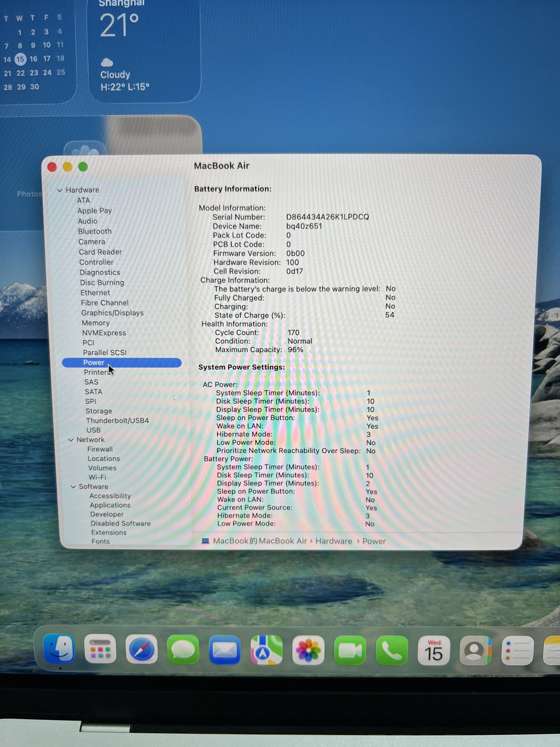Click Hardware in the bottom path bar
Image resolution: width=560 pixels, height=747 pixels.
pyautogui.click(x=333, y=541)
